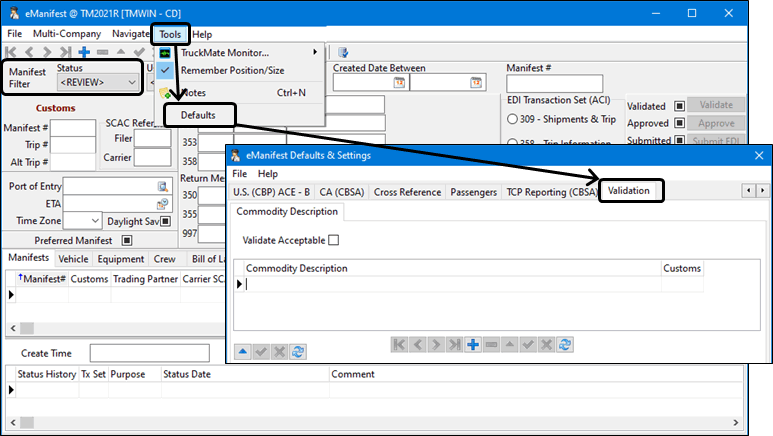Open the Multi-Company menu
This screenshot has height=436, width=773.
tap(67, 34)
